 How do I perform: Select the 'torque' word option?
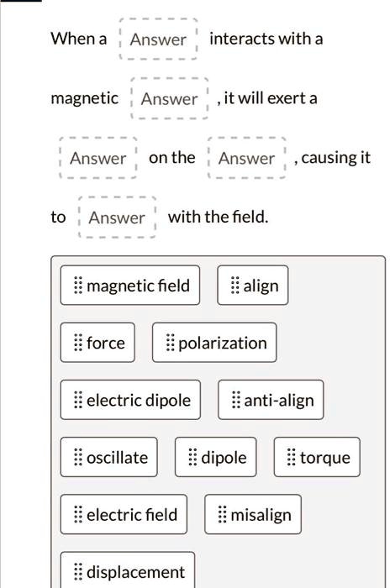point(317,457)
